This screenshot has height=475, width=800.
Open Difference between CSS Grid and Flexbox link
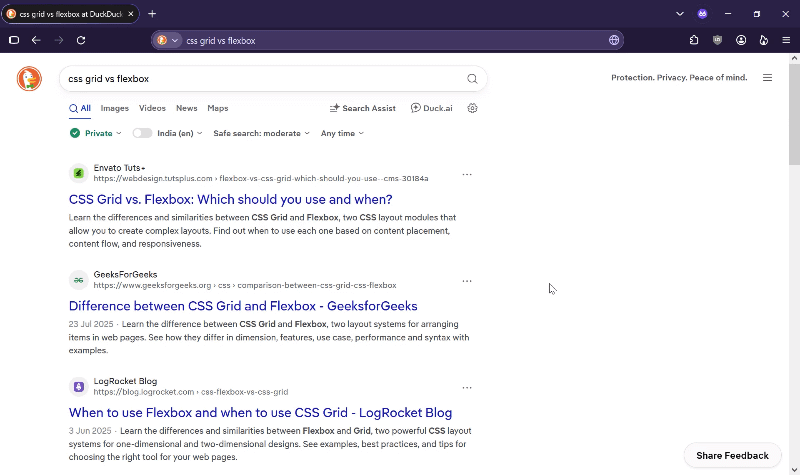click(243, 306)
